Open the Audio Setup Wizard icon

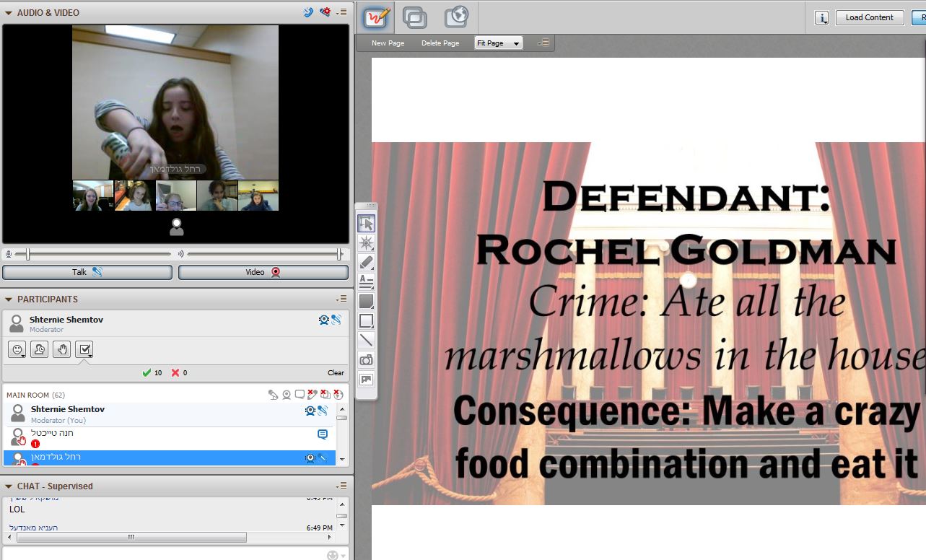click(x=309, y=12)
